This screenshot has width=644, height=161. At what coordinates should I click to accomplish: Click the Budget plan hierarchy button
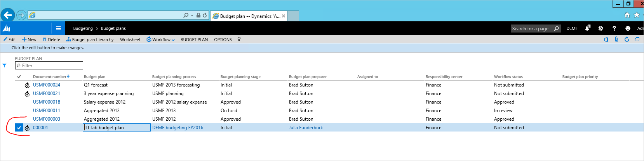pos(90,40)
